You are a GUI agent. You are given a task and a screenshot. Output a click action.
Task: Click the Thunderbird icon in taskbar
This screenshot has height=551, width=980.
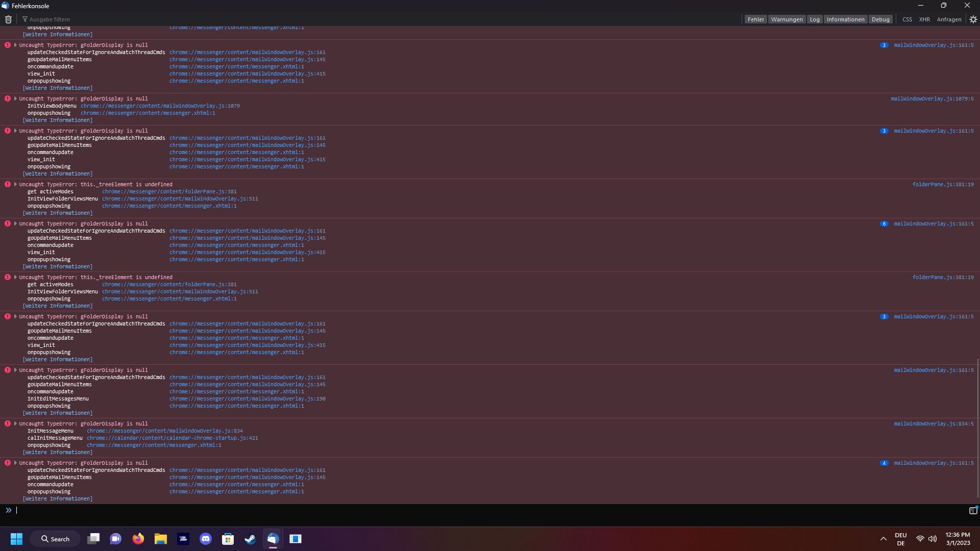coord(273,539)
